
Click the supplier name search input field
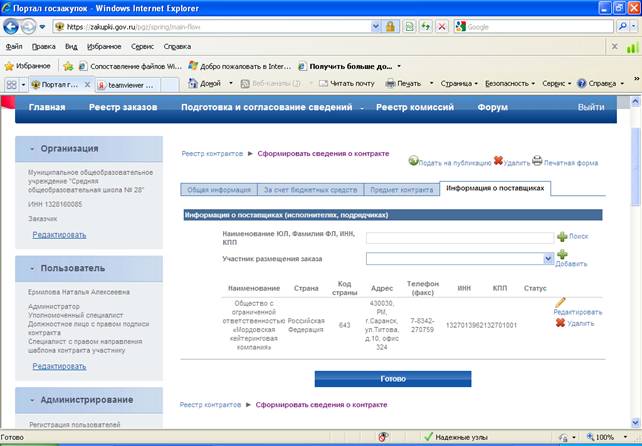pyautogui.click(x=460, y=238)
